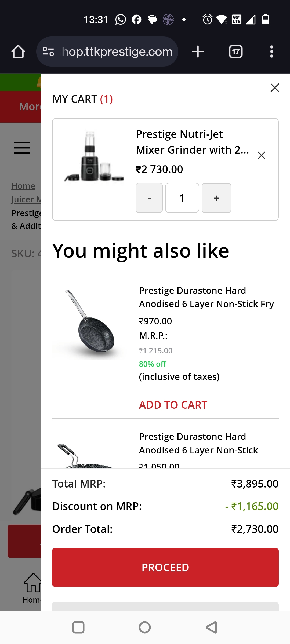Open the browser three-dot menu
The height and width of the screenshot is (644, 290).
272,52
